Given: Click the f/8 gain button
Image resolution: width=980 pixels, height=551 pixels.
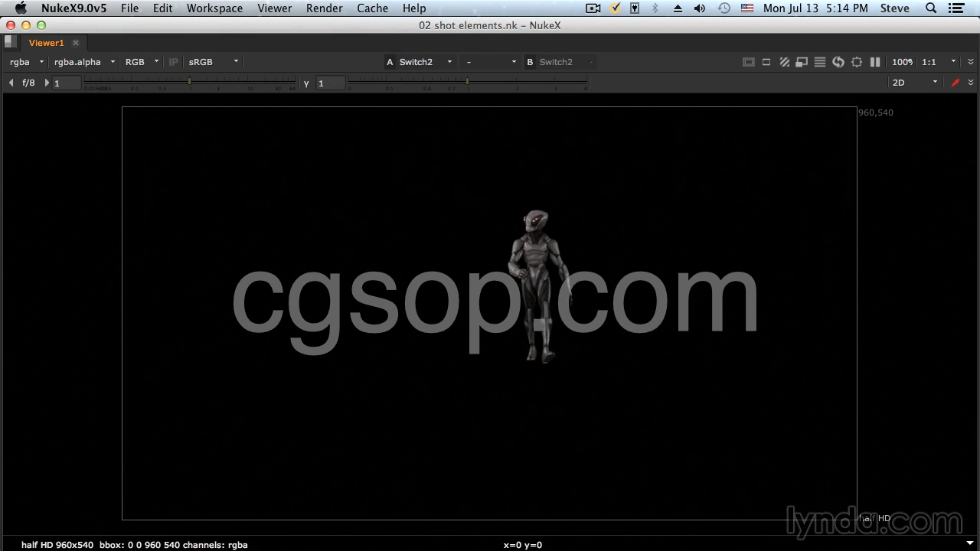Looking at the screenshot, I should pos(29,83).
